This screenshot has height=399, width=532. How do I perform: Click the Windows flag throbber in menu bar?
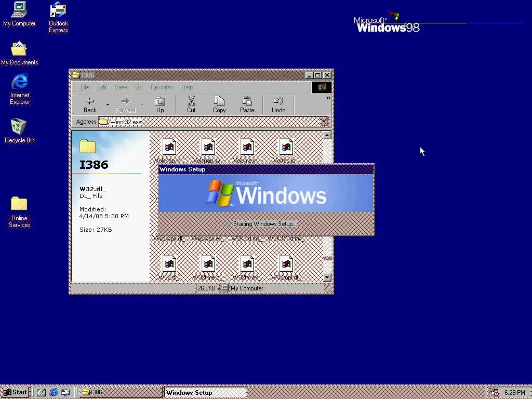pyautogui.click(x=321, y=87)
